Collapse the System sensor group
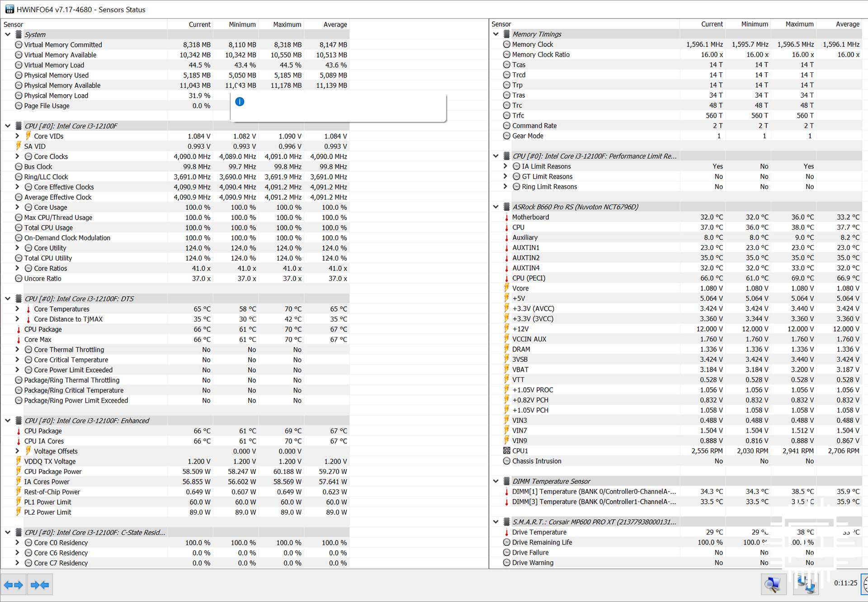This screenshot has height=602, width=868. [x=8, y=34]
